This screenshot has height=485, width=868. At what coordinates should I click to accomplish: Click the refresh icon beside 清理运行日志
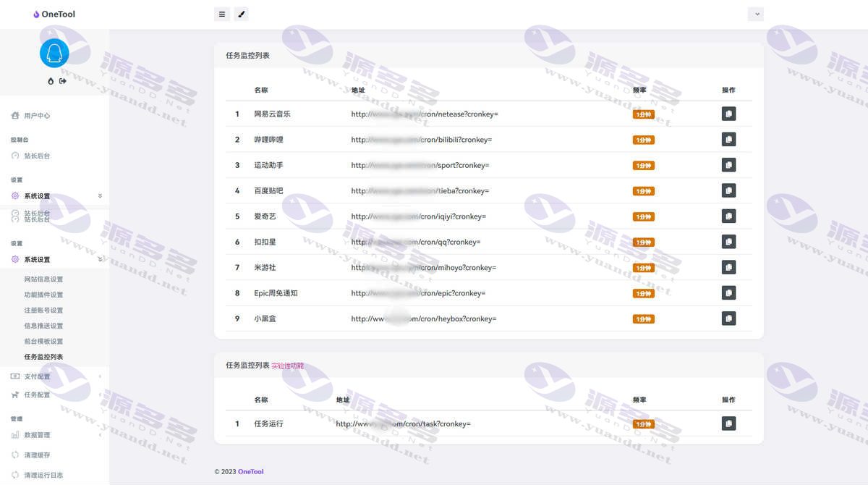pos(15,476)
